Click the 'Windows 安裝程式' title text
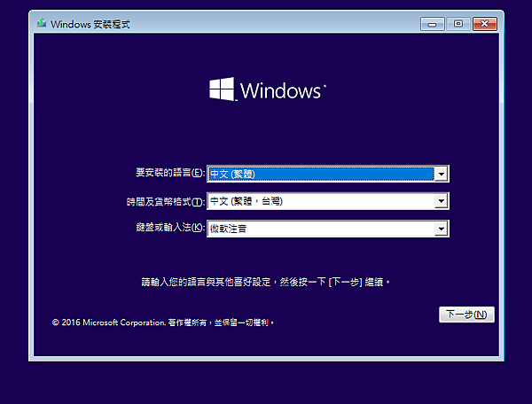This screenshot has width=532, height=404. click(x=90, y=25)
